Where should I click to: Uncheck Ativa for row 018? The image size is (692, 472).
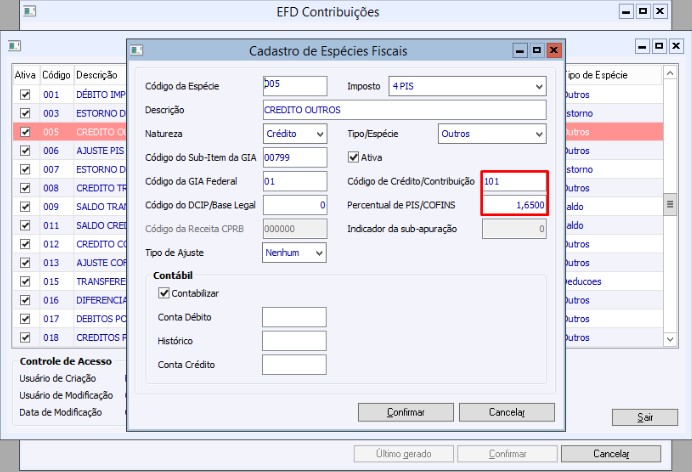click(25, 337)
